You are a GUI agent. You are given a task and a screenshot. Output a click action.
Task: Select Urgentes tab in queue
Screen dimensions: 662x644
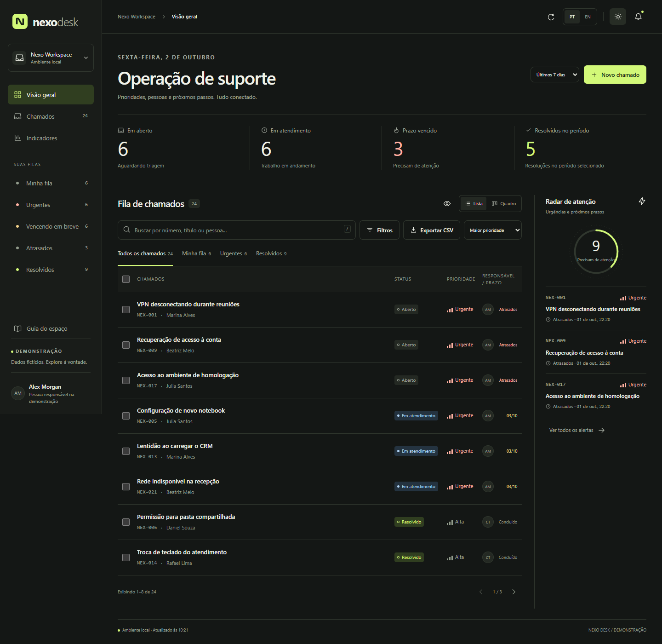tap(234, 253)
